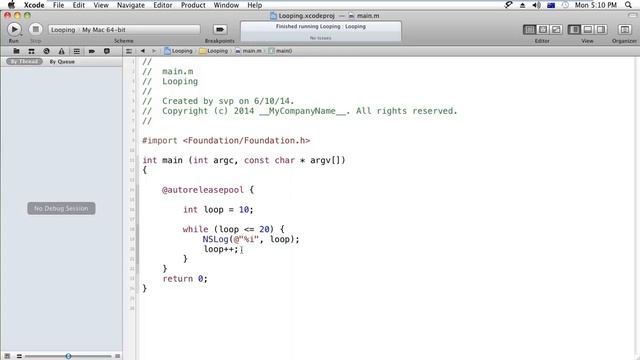Viewport: 640px width, 360px height.
Task: Select By Thread view in debug navigator
Action: (24, 61)
